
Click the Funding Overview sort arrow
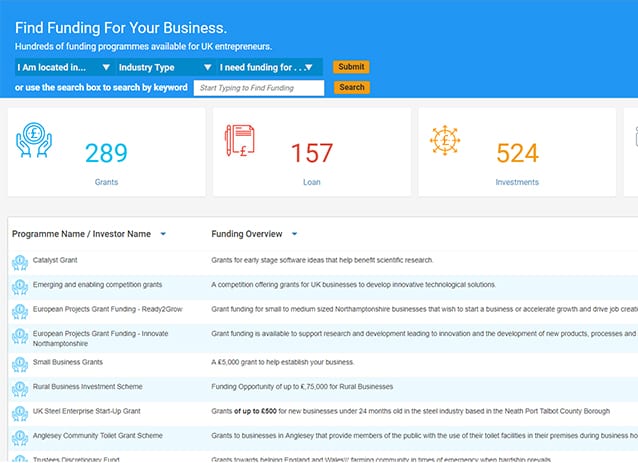[x=294, y=234]
